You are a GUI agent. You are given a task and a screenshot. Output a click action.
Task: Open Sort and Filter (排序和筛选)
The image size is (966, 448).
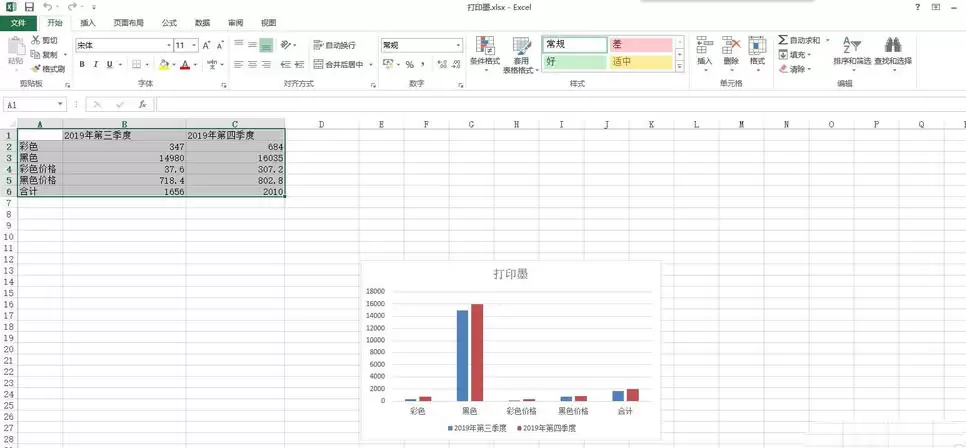[851, 52]
